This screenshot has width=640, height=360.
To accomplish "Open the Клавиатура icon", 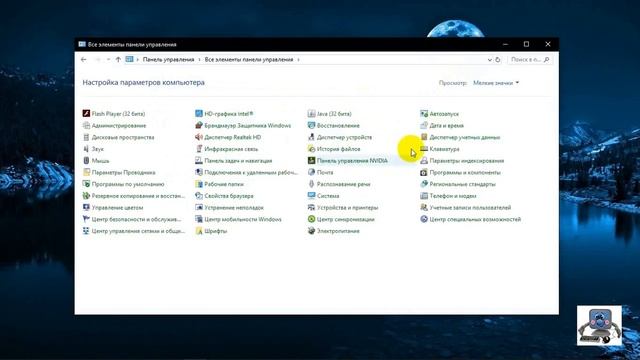I will pos(424,149).
